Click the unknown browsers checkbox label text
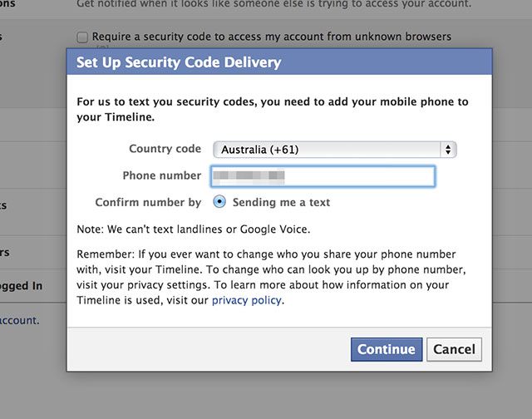This screenshot has height=419, width=532. pos(271,37)
